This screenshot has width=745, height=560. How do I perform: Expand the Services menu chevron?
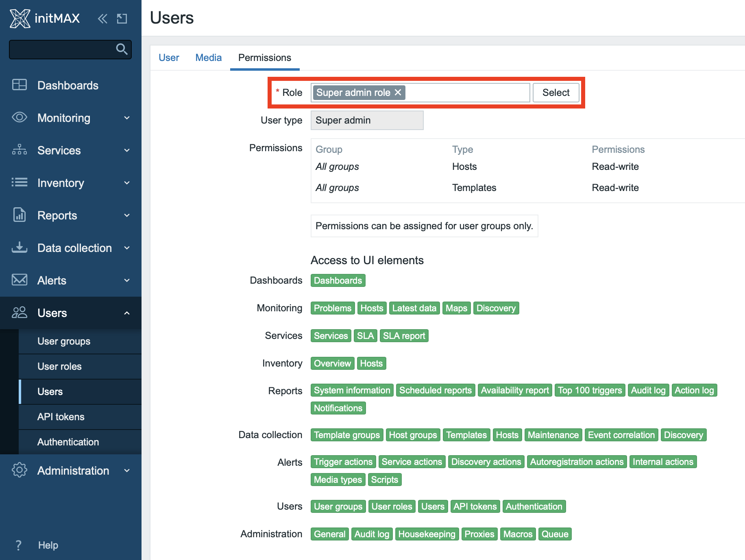(127, 150)
